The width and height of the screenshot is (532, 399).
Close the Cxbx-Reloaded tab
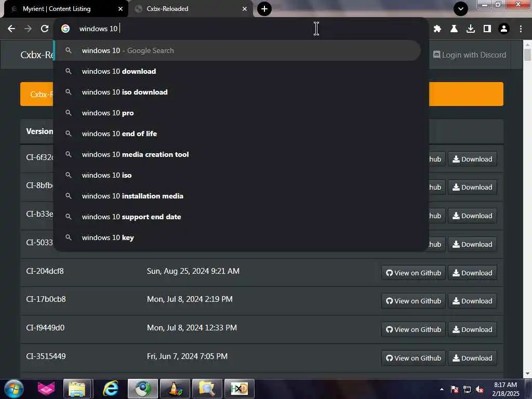pyautogui.click(x=245, y=9)
